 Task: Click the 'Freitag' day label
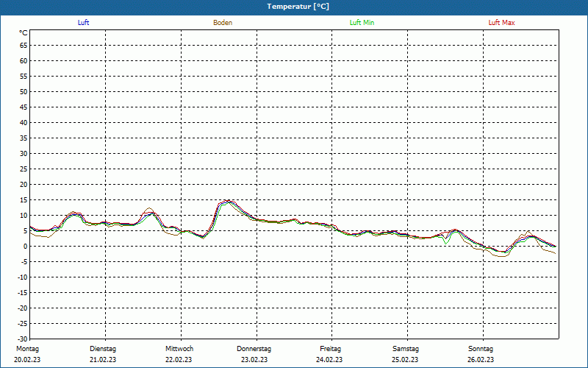(x=330, y=349)
